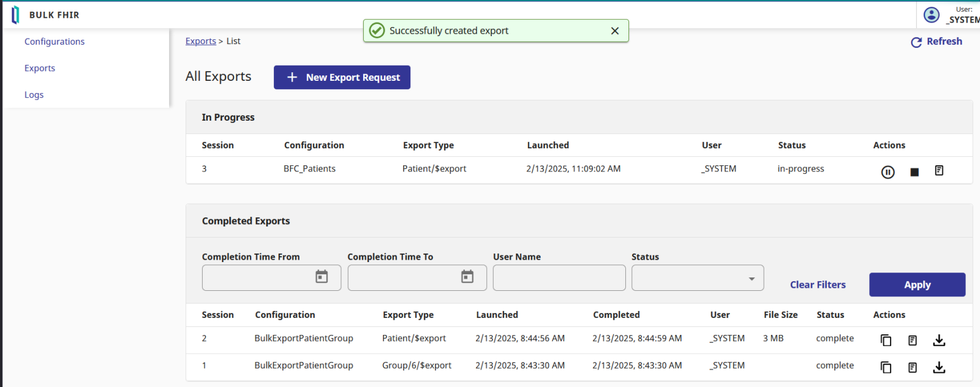This screenshot has width=980, height=387.
Task: Click the 3 MB file size cell
Action: pyautogui.click(x=773, y=339)
